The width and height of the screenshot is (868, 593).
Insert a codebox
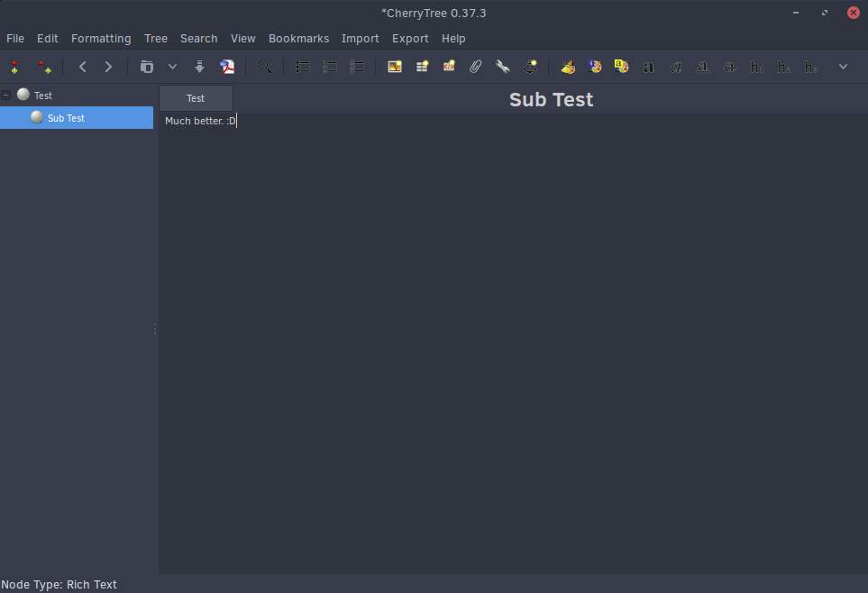pyautogui.click(x=449, y=67)
